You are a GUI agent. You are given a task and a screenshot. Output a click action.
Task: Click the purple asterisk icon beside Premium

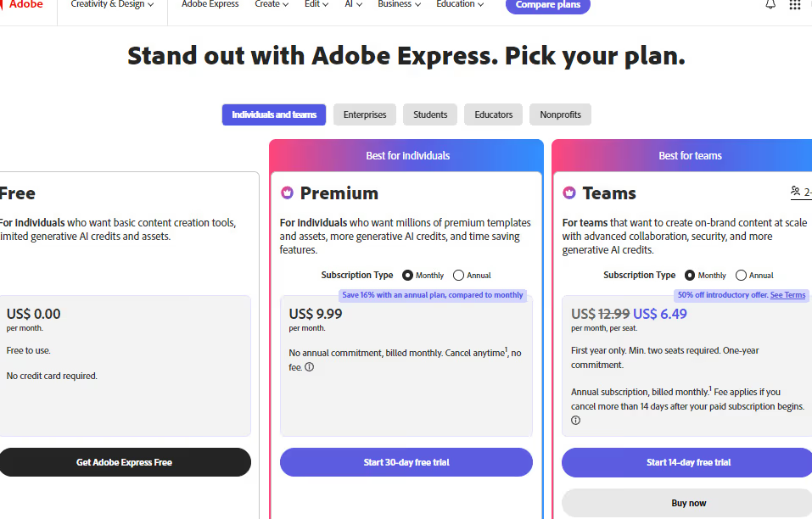pos(286,193)
